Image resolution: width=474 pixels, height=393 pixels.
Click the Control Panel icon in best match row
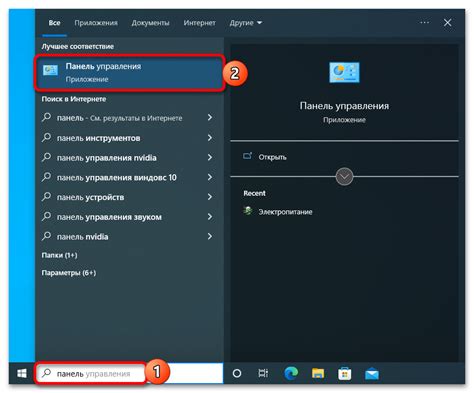pyautogui.click(x=50, y=70)
